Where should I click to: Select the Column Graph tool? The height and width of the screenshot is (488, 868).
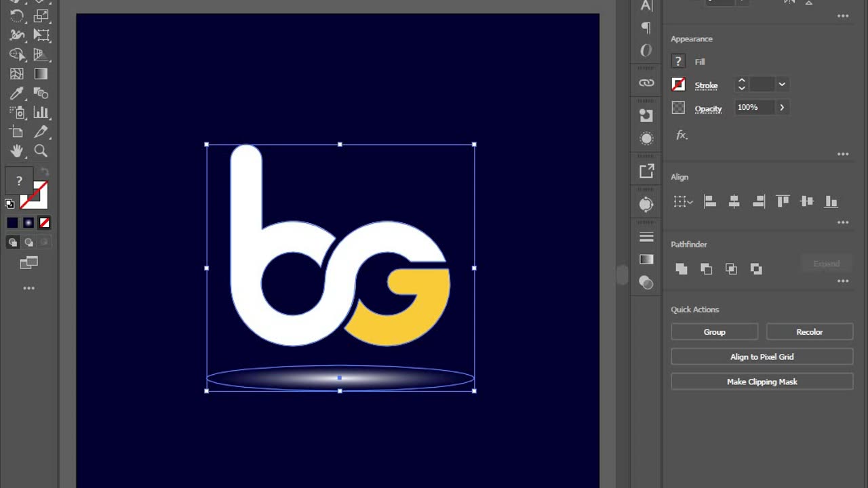coord(41,113)
